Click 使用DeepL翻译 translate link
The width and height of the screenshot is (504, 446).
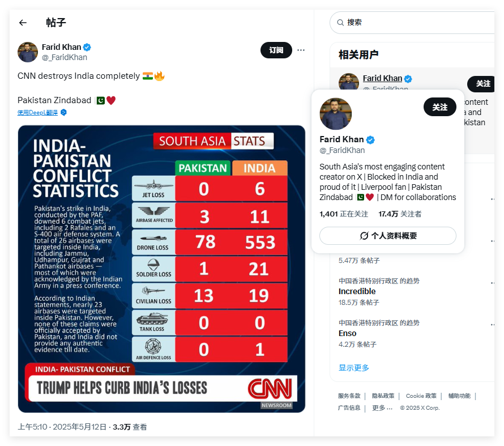pos(37,112)
